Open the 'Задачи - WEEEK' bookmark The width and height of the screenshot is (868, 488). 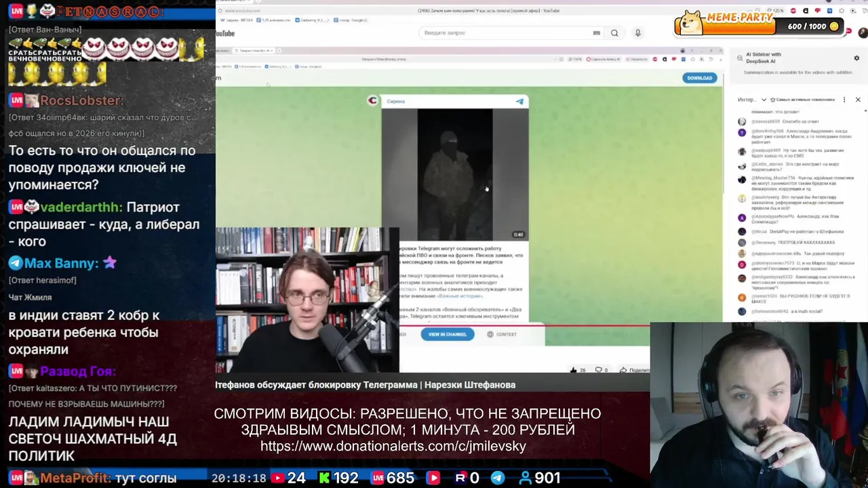point(237,20)
